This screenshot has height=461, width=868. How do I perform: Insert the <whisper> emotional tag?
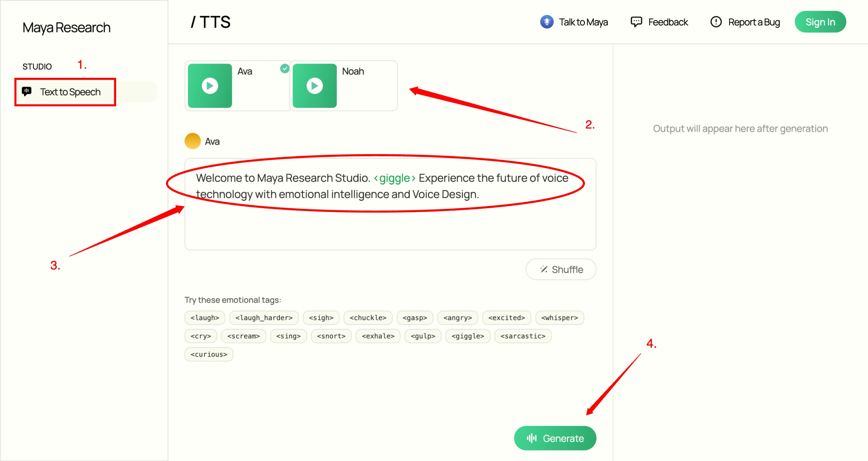point(559,318)
